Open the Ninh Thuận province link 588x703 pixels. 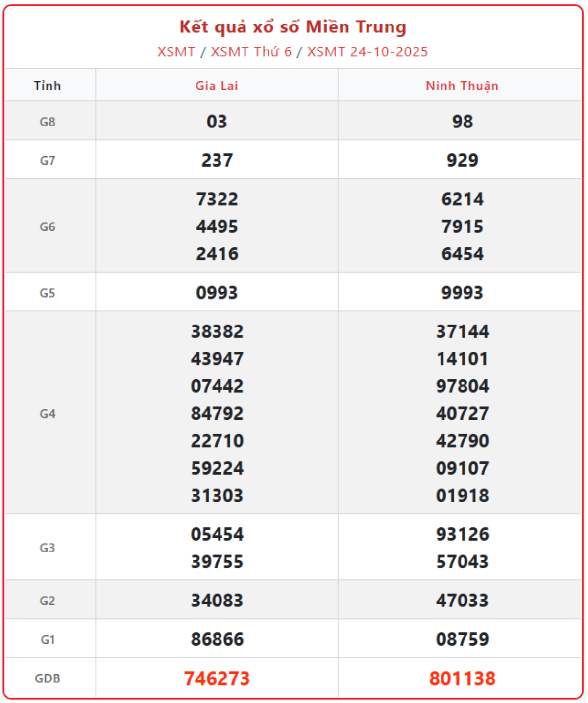click(462, 86)
